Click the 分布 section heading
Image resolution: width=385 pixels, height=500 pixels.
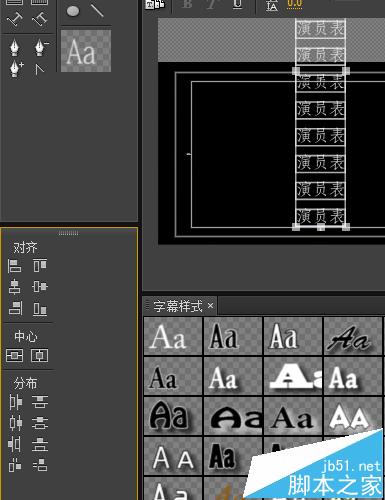coord(25,383)
